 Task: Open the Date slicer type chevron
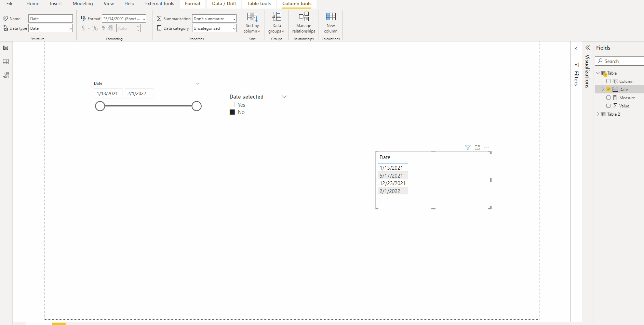click(x=198, y=83)
